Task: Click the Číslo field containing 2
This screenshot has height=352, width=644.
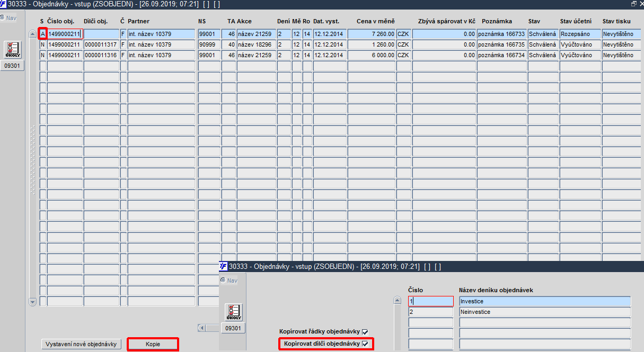Action: [x=431, y=312]
